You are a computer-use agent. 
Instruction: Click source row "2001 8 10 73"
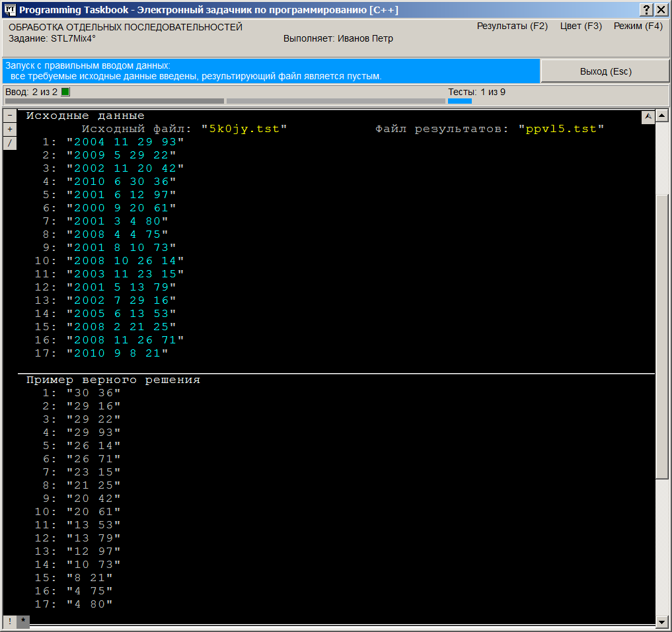122,248
